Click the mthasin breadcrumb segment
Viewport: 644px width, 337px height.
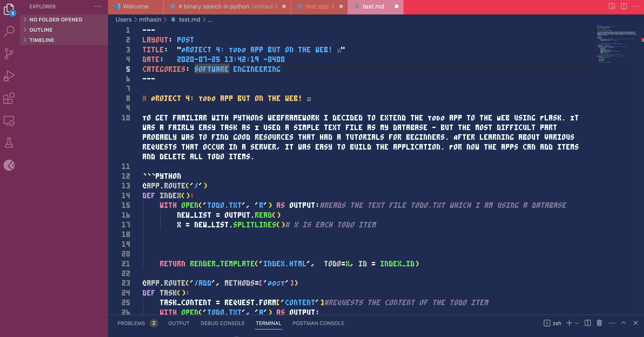coord(150,19)
